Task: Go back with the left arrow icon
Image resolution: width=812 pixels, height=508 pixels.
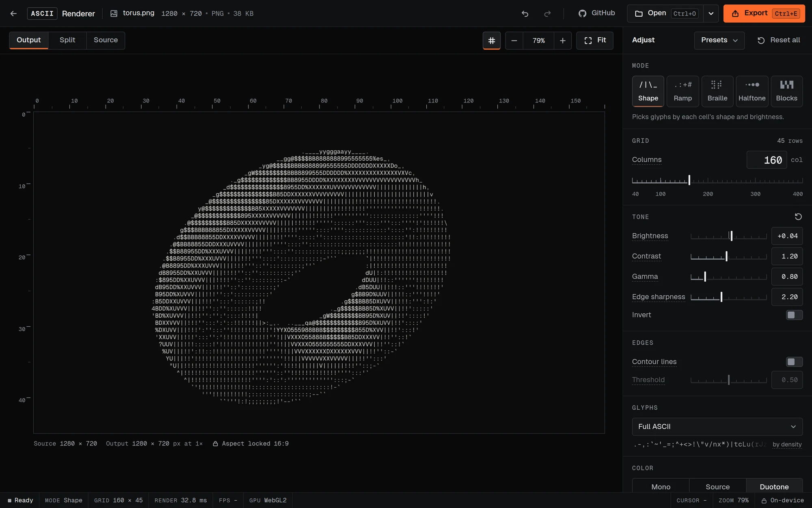Action: coord(13,13)
